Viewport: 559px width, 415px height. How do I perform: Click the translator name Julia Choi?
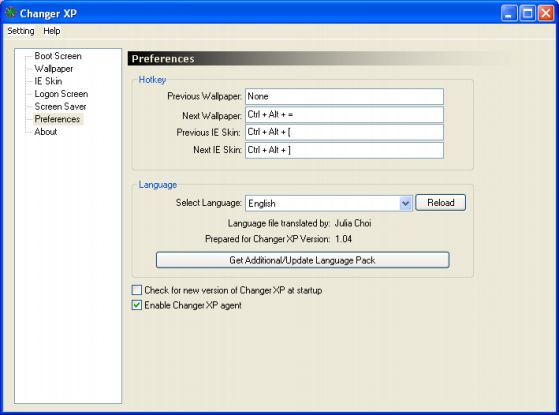353,224
